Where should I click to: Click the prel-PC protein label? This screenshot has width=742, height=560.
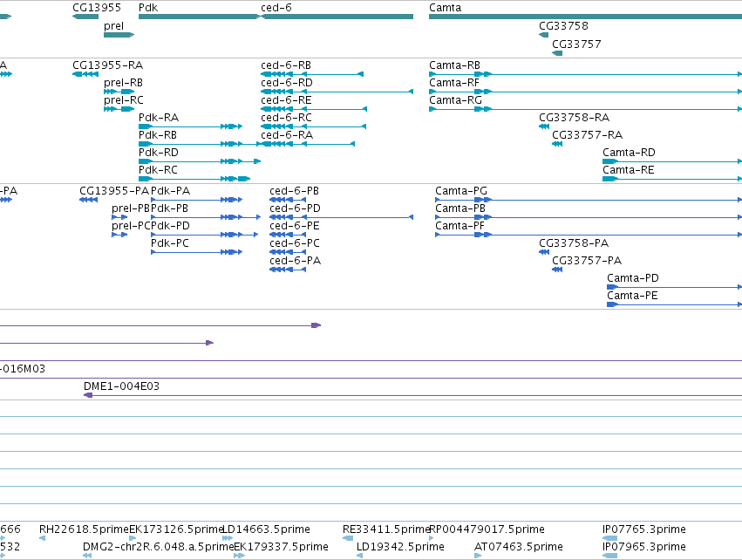[x=131, y=226]
